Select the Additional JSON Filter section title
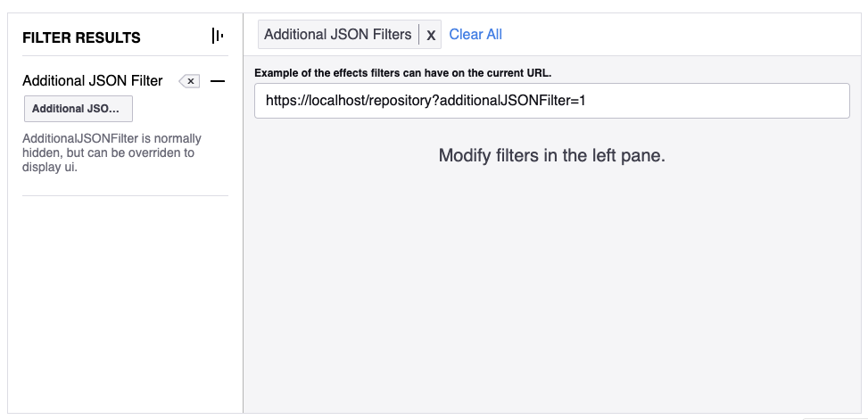The height and width of the screenshot is (420, 868). [x=93, y=81]
